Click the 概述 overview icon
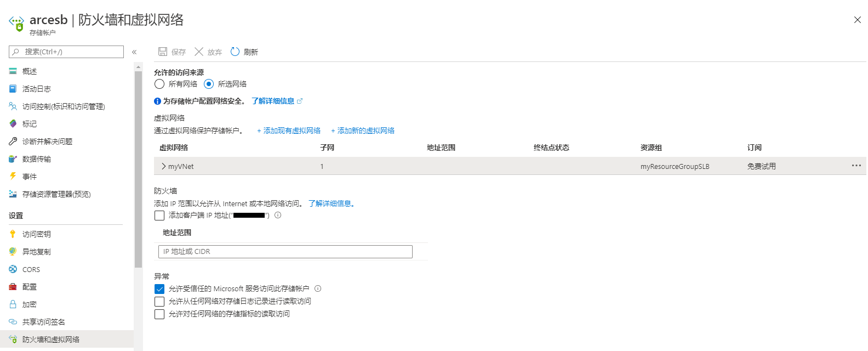Viewport: 868px width, 351px height. pyautogui.click(x=13, y=71)
